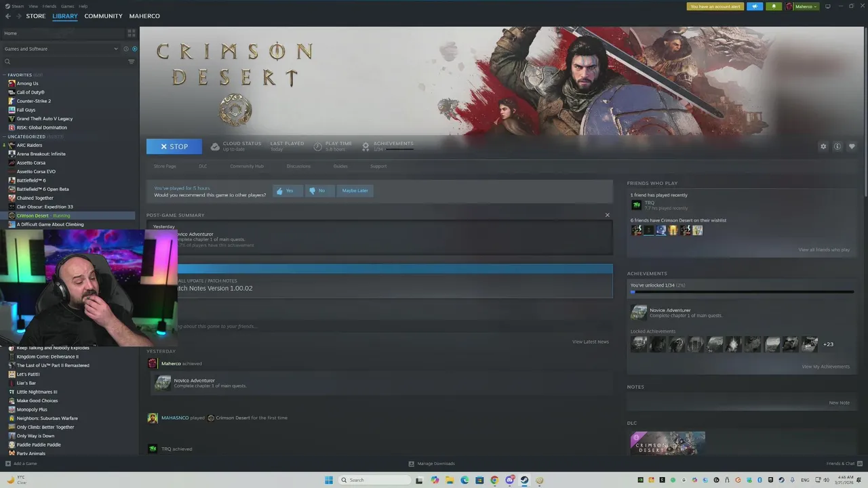Open the View menu
Screen dimensions: 868x488
[33, 6]
